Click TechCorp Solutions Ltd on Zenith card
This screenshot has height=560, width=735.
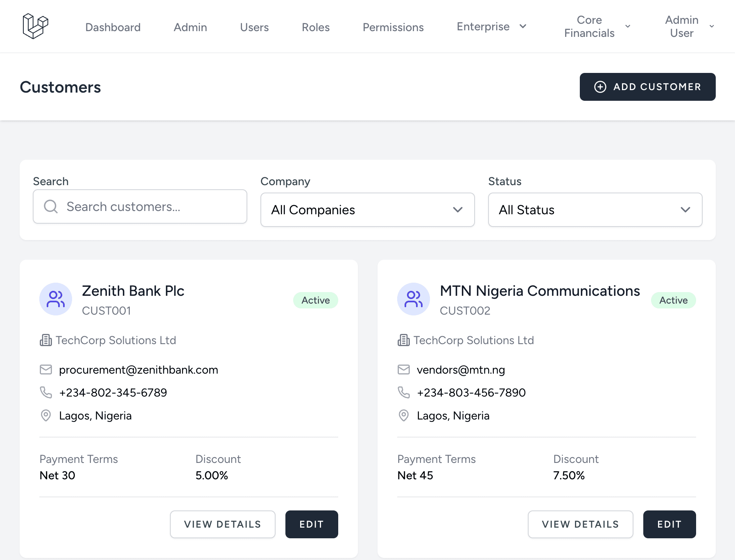click(x=116, y=340)
